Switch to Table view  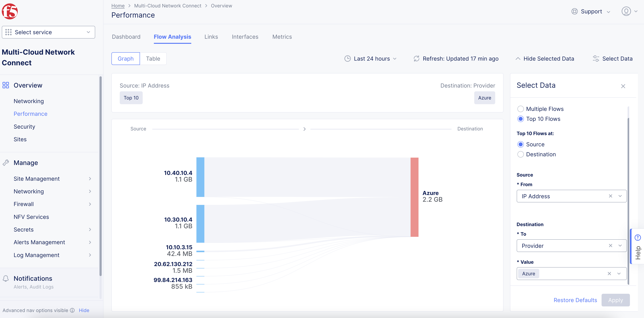click(x=153, y=59)
